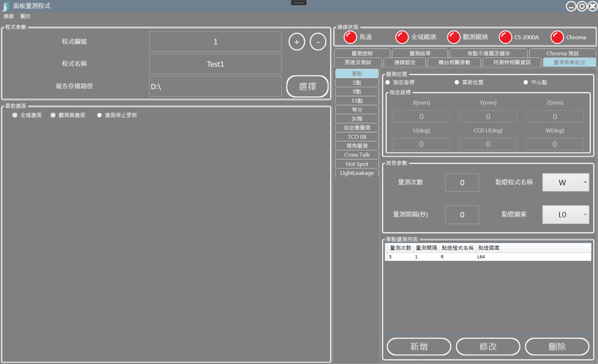The height and width of the screenshot is (364, 598).
Task: Click the 報告存檔路徑 field showing D:\
Action: [215, 86]
